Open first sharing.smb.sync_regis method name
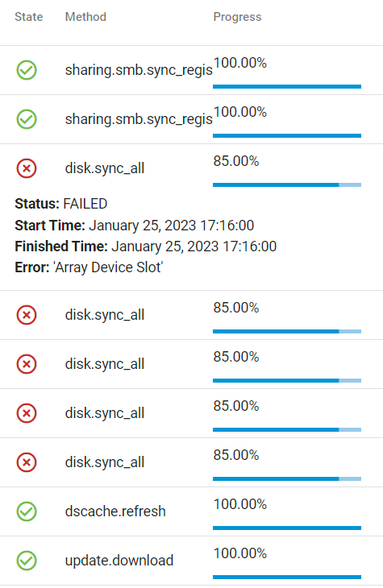The height and width of the screenshot is (588, 383). click(x=139, y=70)
